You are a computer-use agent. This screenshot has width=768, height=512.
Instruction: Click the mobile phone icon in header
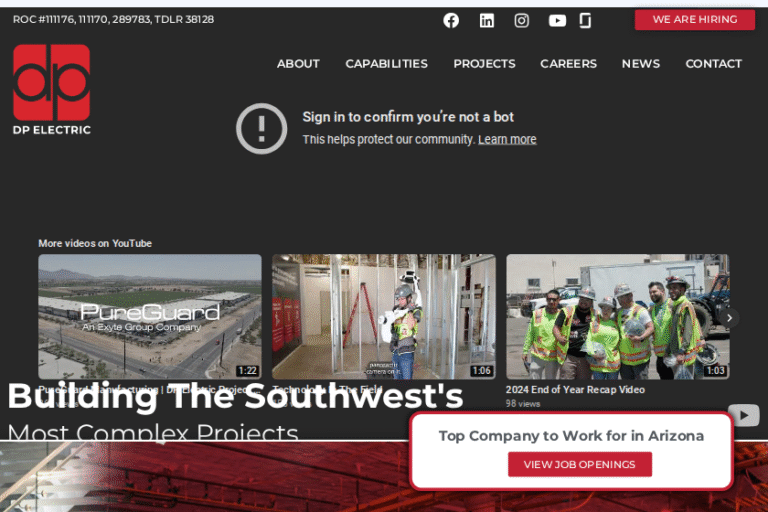[x=585, y=20]
